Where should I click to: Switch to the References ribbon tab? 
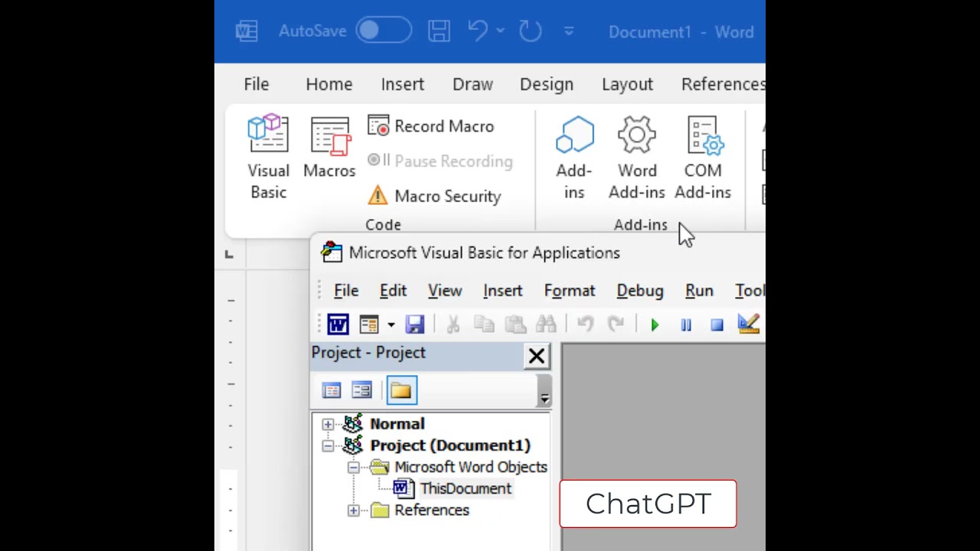pos(723,84)
